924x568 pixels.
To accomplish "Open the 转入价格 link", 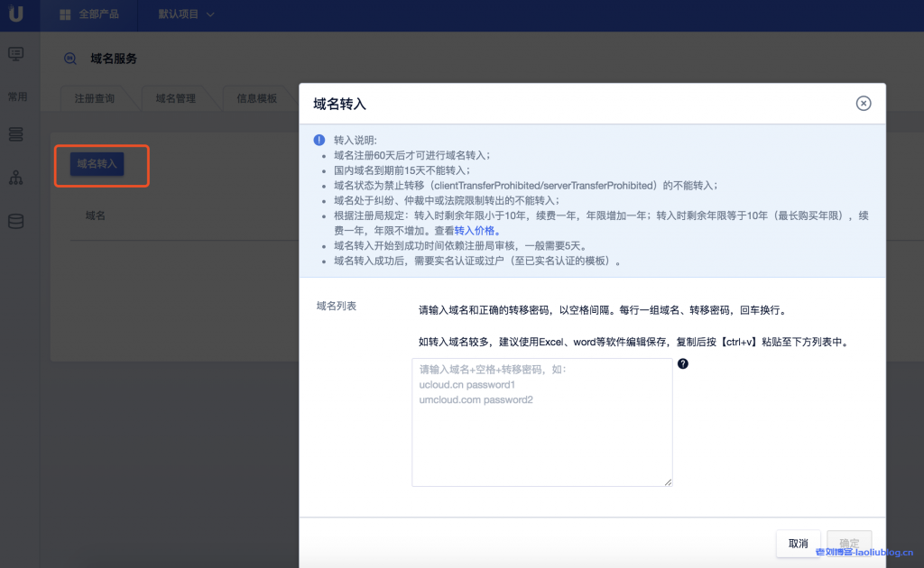I will 473,230.
